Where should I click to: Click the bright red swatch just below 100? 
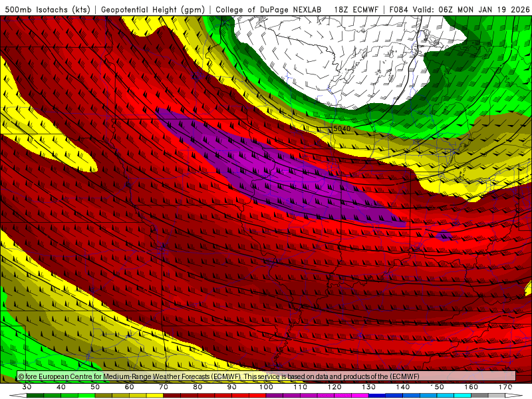(257, 396)
